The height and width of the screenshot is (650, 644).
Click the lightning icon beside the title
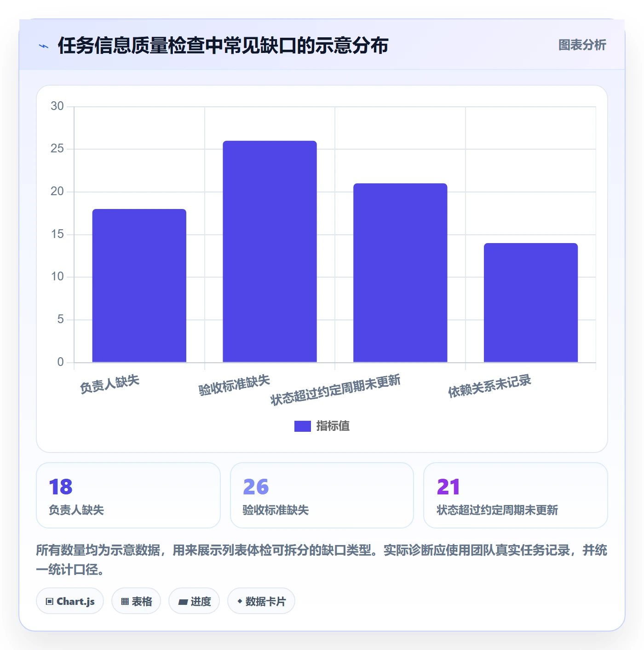[x=44, y=46]
